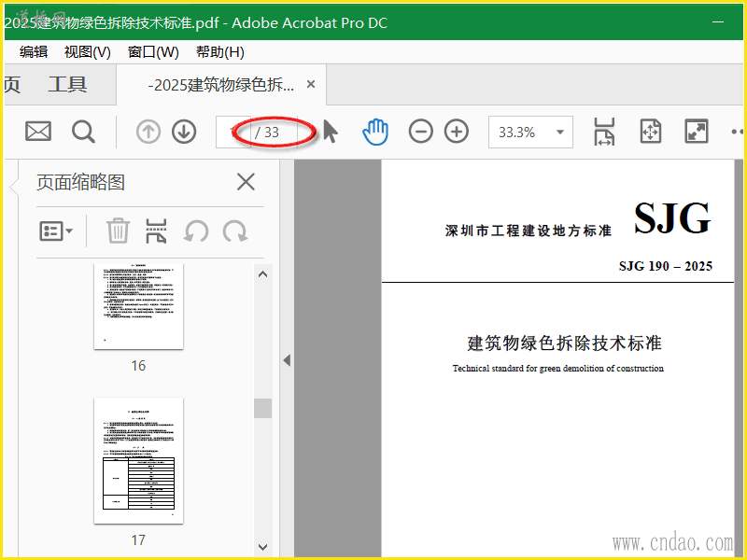Close the document tab
This screenshot has width=747, height=560.
(x=311, y=84)
